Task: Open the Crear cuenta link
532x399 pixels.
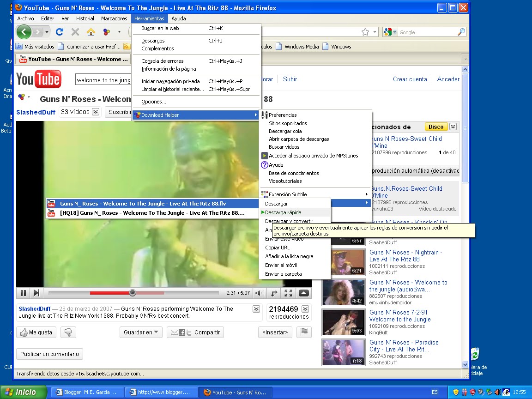Action: click(410, 79)
